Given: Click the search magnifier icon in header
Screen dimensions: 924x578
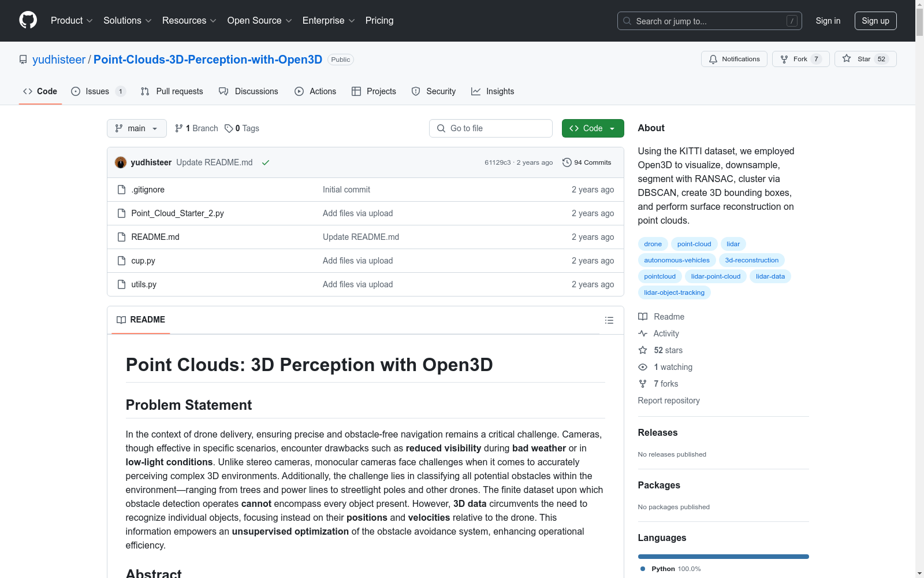Looking at the screenshot, I should tap(627, 21).
